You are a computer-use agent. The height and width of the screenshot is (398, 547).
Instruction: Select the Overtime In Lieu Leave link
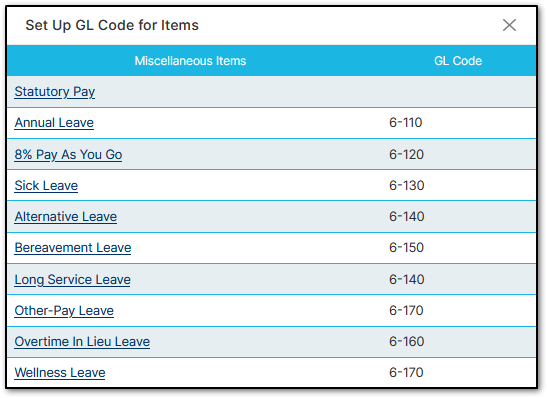coord(82,341)
